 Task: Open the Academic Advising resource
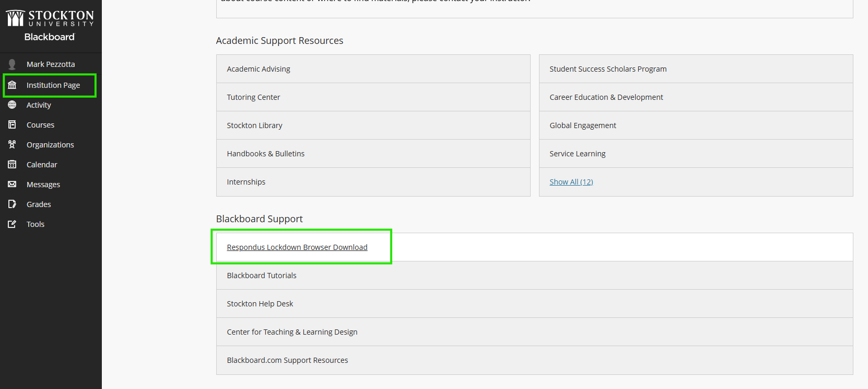tap(373, 69)
